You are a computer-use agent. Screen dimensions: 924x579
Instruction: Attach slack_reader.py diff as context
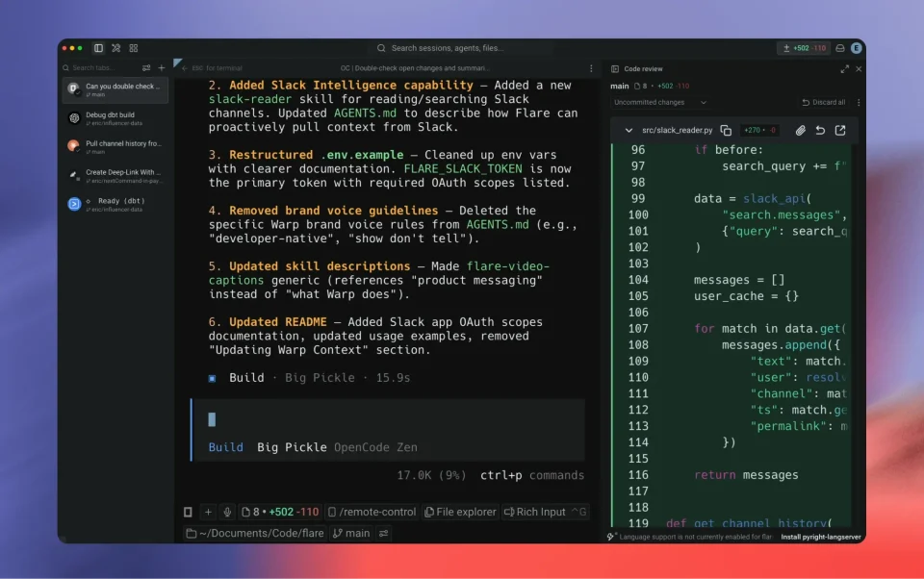coord(800,130)
